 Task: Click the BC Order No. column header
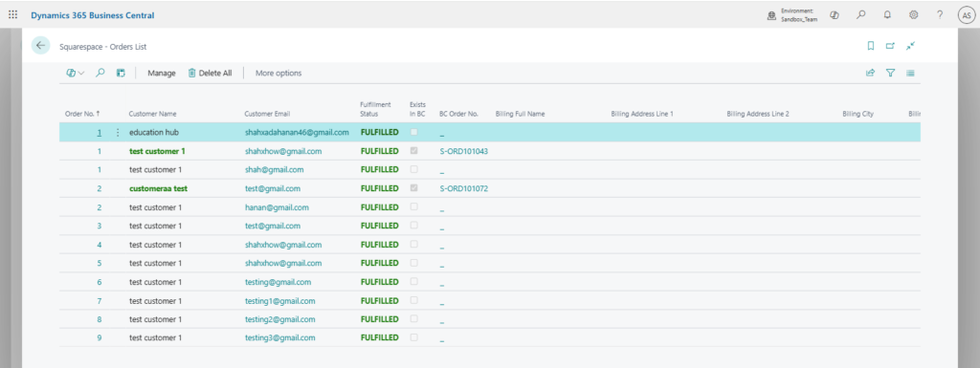(458, 114)
